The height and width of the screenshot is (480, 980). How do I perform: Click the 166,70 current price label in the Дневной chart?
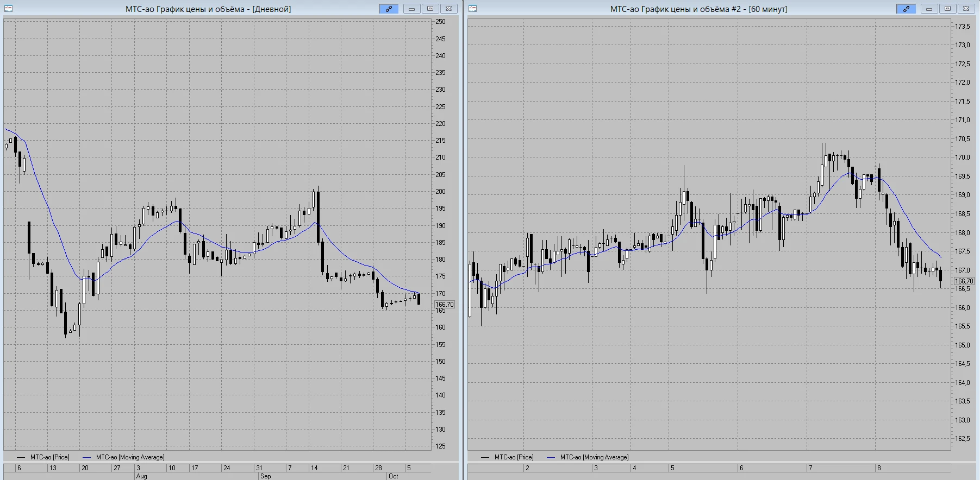pyautogui.click(x=445, y=305)
